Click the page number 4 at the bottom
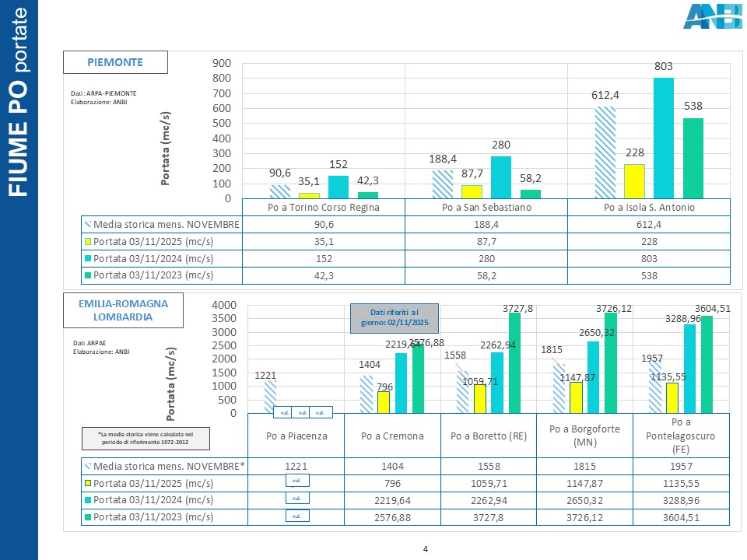Screen dimensions: 747x560 [x=425, y=550]
